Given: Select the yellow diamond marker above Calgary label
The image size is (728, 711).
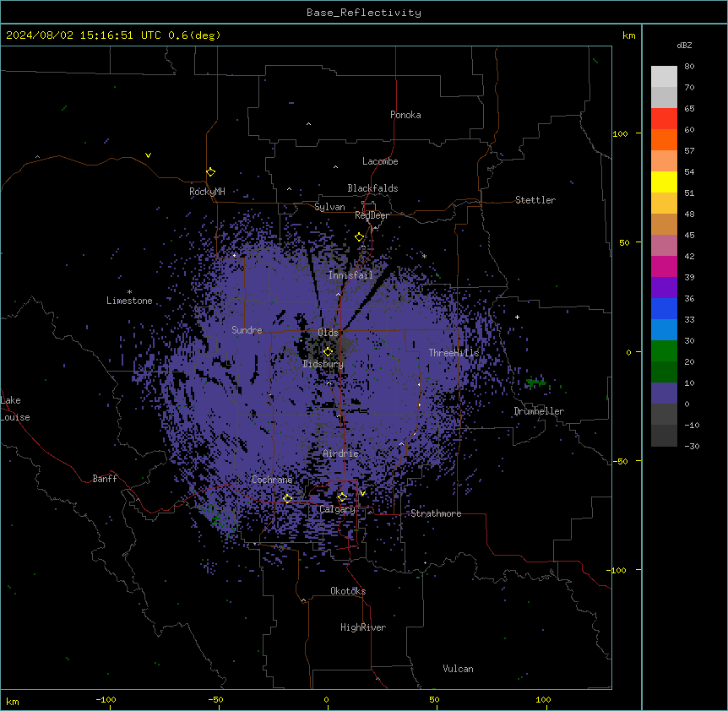Looking at the screenshot, I should 342,497.
